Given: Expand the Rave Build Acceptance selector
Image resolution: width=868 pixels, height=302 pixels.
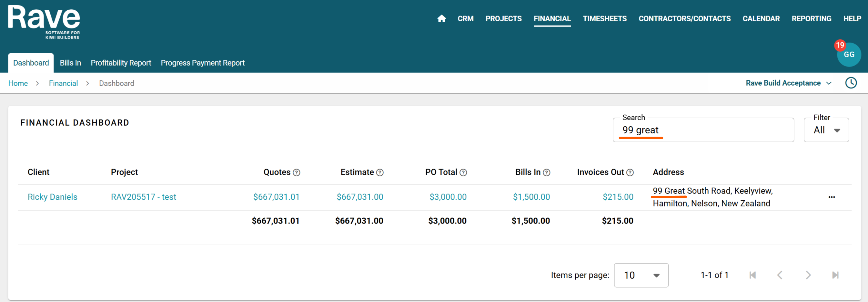Looking at the screenshot, I should pyautogui.click(x=789, y=83).
